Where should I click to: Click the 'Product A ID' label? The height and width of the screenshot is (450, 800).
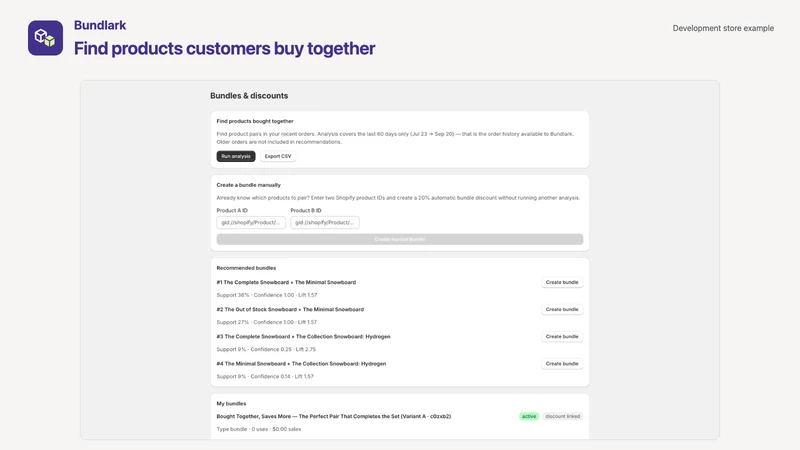tap(232, 210)
